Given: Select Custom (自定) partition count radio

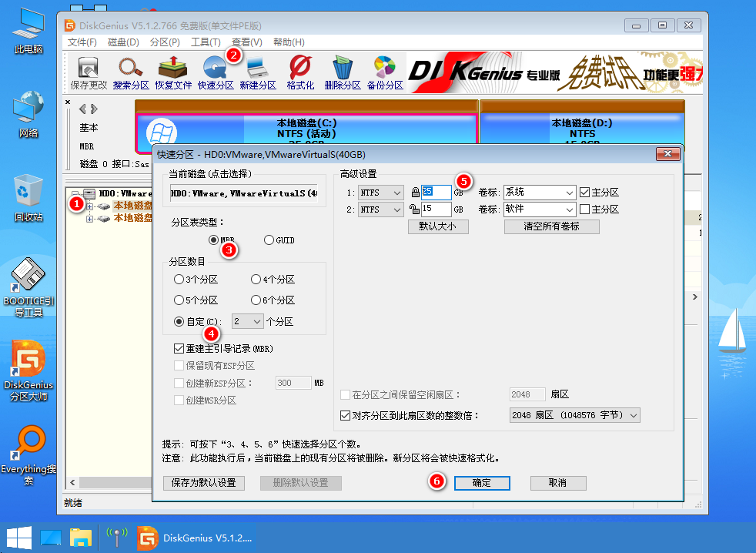Looking at the screenshot, I should (x=179, y=321).
